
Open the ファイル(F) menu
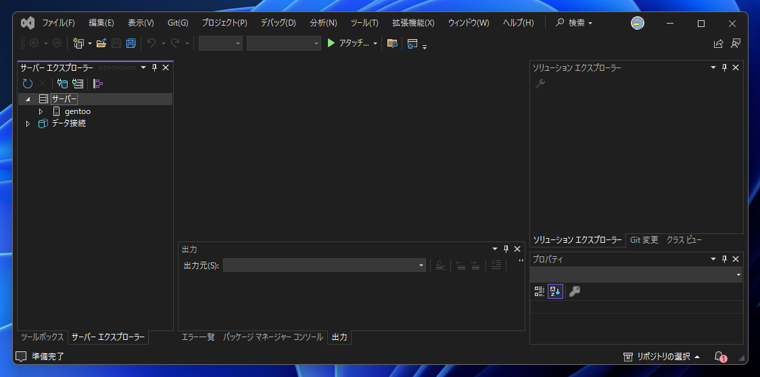pyautogui.click(x=58, y=23)
